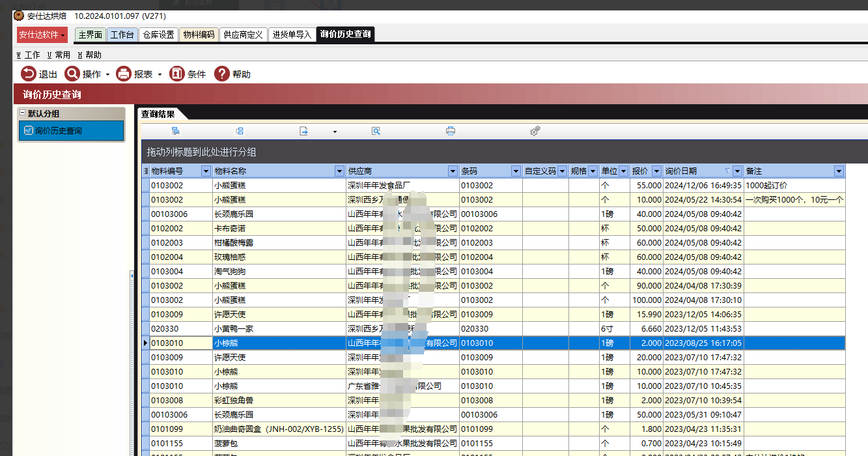This screenshot has width=868, height=456.
Task: Switch to the 进货单导入 tab
Action: (292, 35)
